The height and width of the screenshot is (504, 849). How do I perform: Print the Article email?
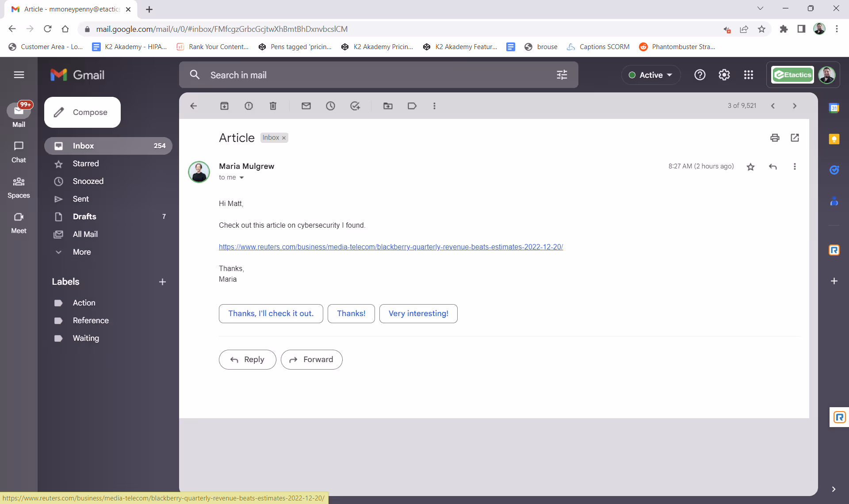point(775,138)
